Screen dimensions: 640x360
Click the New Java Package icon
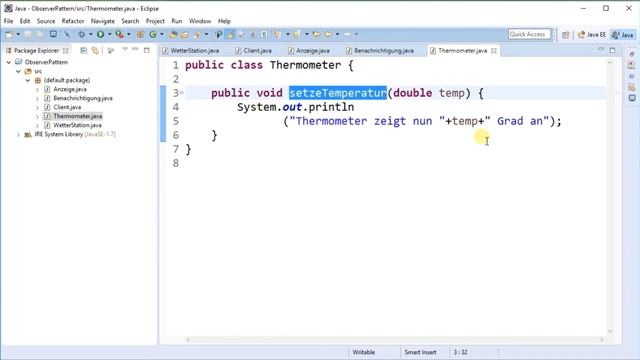point(140,35)
